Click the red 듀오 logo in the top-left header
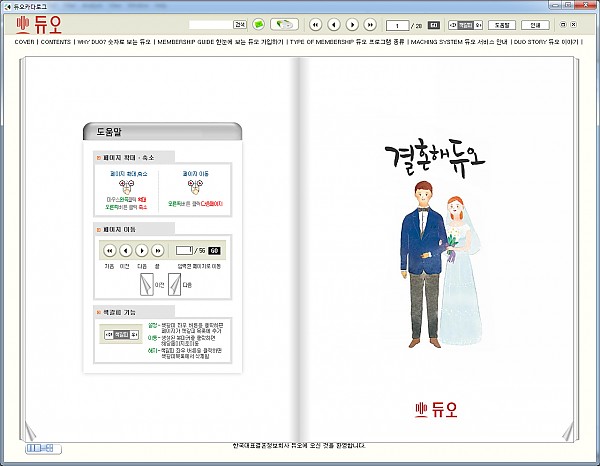Image resolution: width=600 pixels, height=466 pixels. (x=39, y=24)
